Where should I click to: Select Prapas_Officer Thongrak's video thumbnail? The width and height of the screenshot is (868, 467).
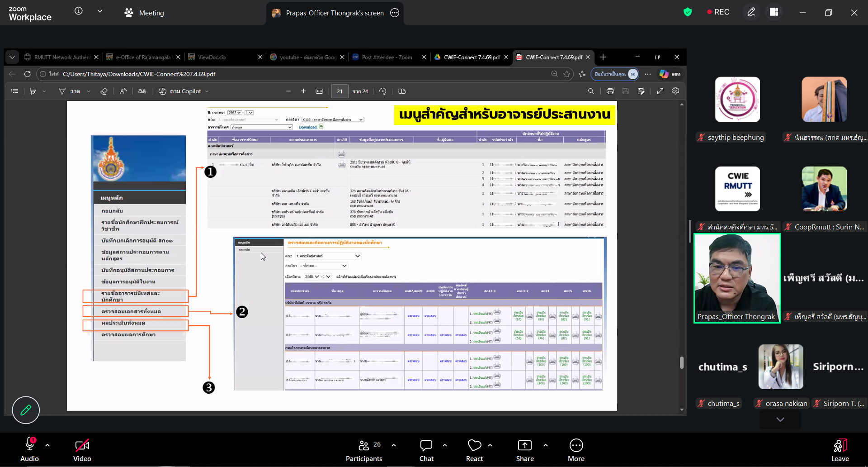(x=737, y=278)
